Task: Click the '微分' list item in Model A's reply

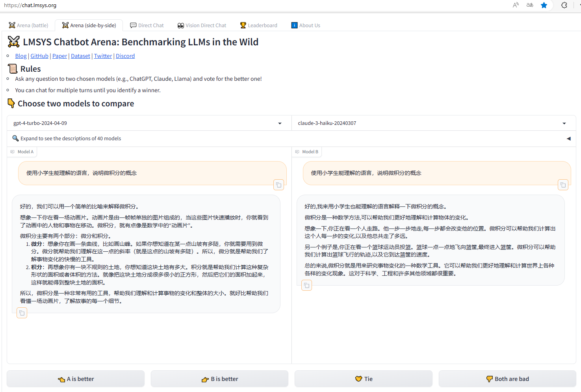Action: coord(150,252)
